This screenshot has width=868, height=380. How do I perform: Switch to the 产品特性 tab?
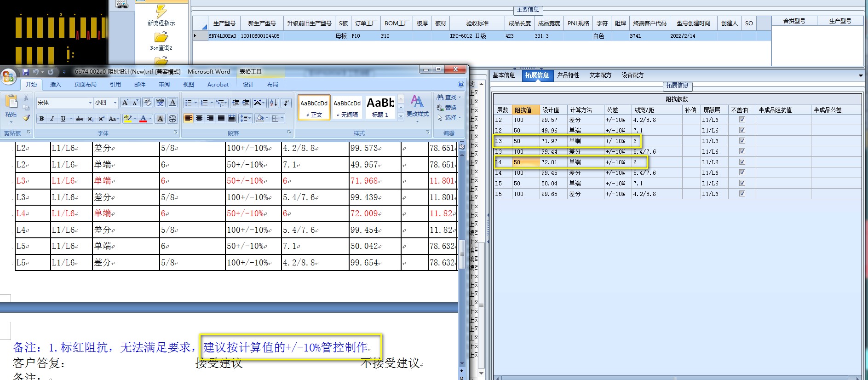click(568, 75)
